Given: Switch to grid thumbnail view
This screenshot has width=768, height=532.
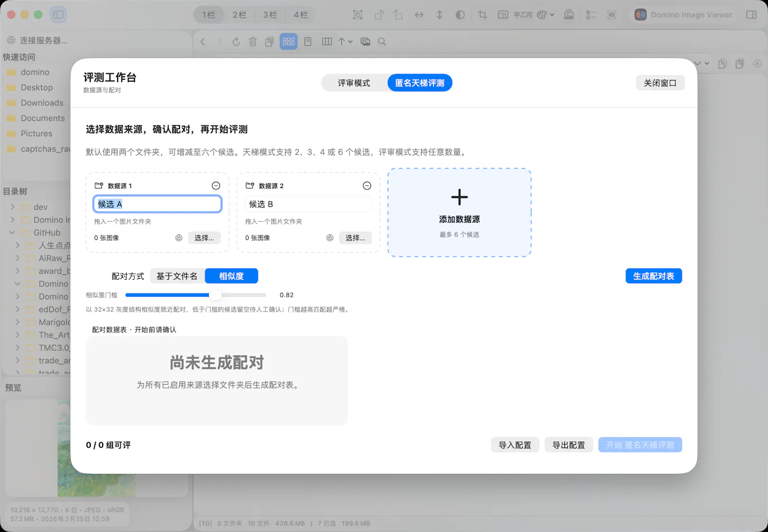Looking at the screenshot, I should click(288, 42).
